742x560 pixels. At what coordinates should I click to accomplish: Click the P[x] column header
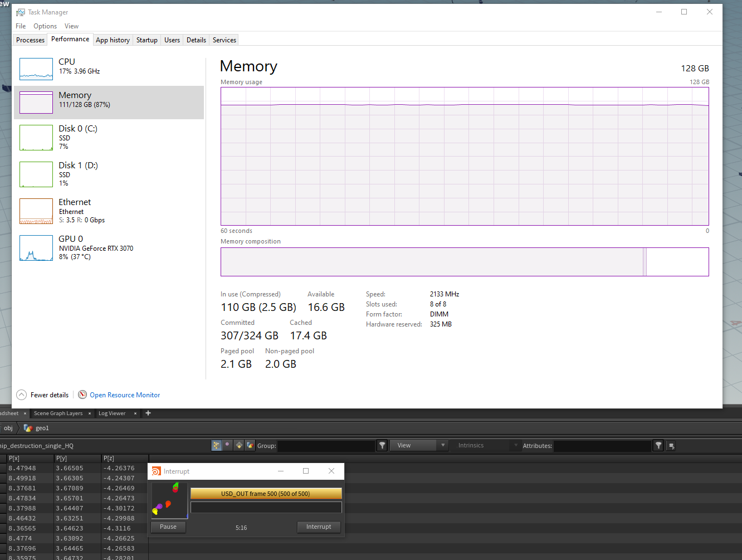click(31, 458)
